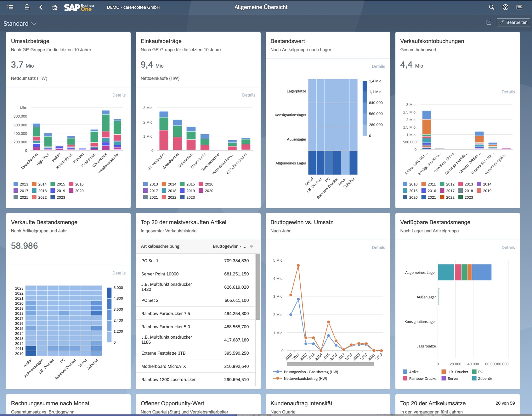Open the search magnifier icon
This screenshot has width=532, height=416.
pyautogui.click(x=491, y=7)
